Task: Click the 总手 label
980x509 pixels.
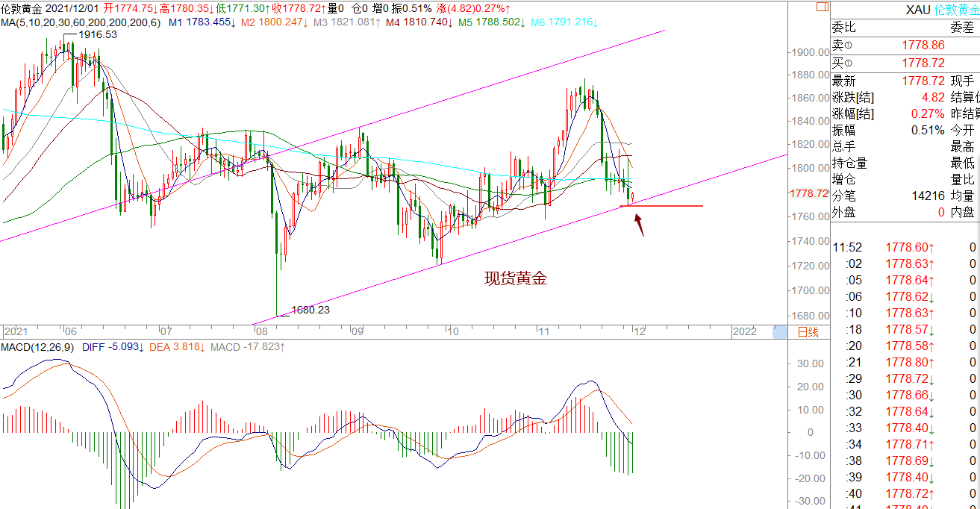Action: click(x=844, y=146)
